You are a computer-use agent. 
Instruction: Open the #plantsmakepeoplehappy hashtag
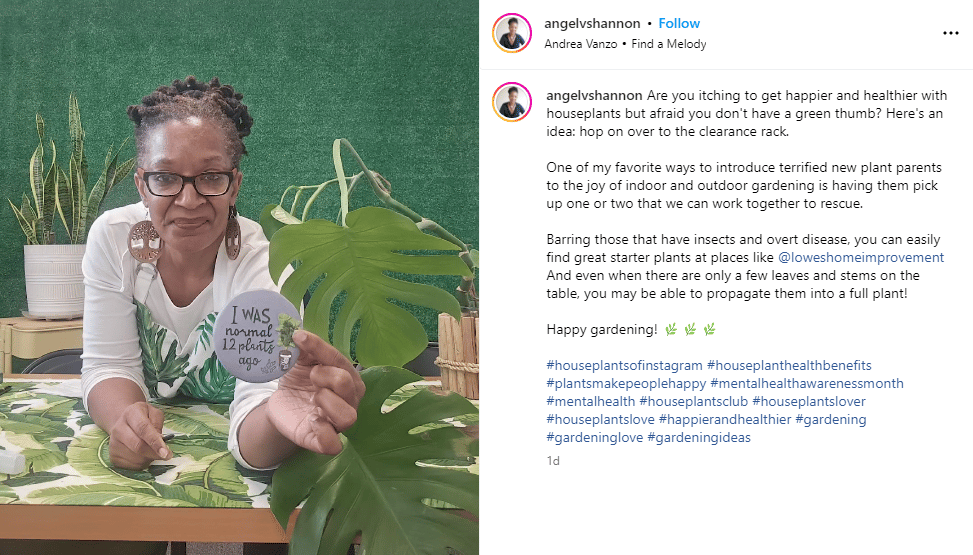(626, 384)
